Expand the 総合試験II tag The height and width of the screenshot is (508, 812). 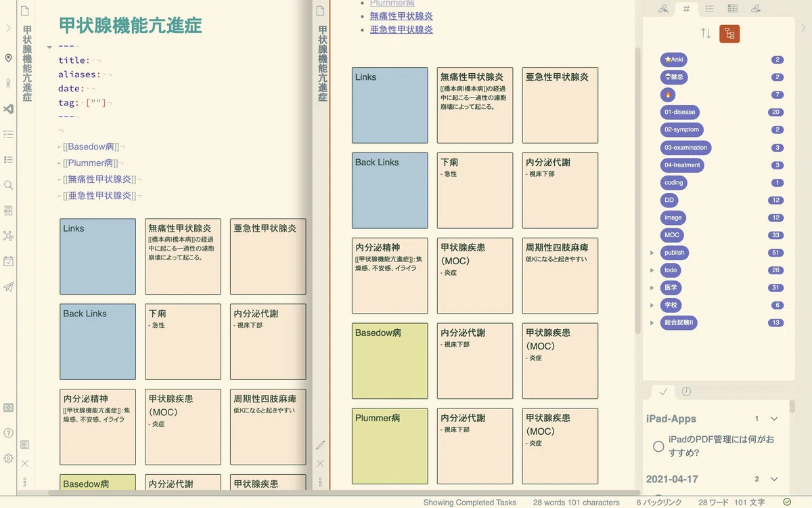652,323
